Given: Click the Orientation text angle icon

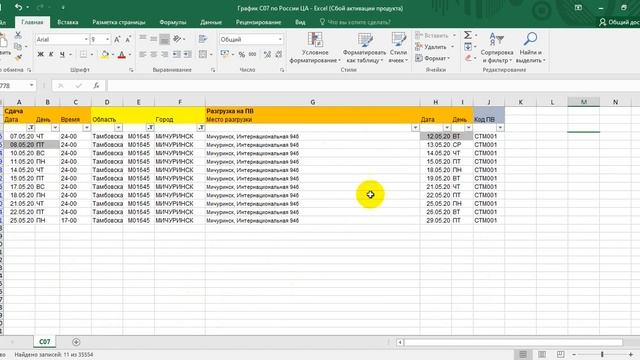Looking at the screenshot, I should click(177, 39).
